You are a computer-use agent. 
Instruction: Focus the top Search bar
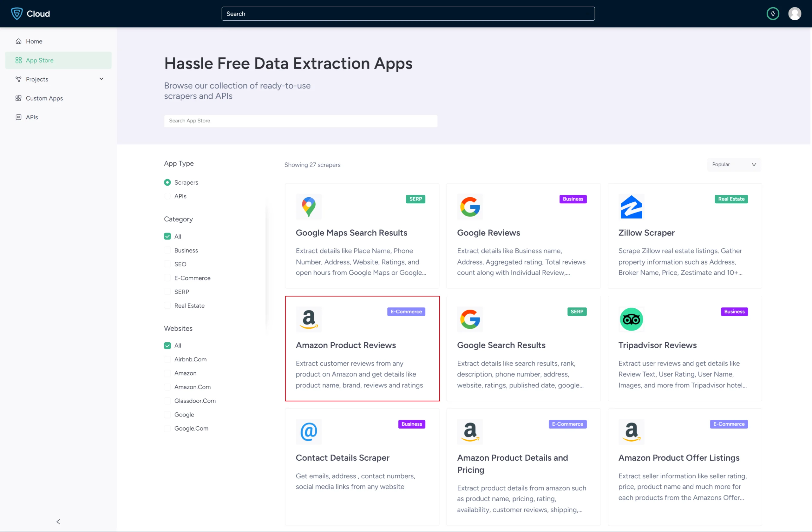coord(408,14)
